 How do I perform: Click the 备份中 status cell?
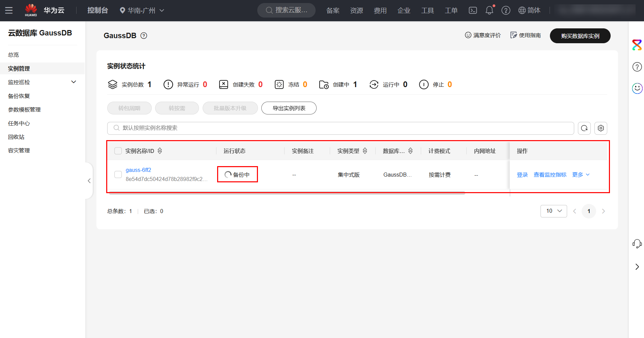[237, 175]
